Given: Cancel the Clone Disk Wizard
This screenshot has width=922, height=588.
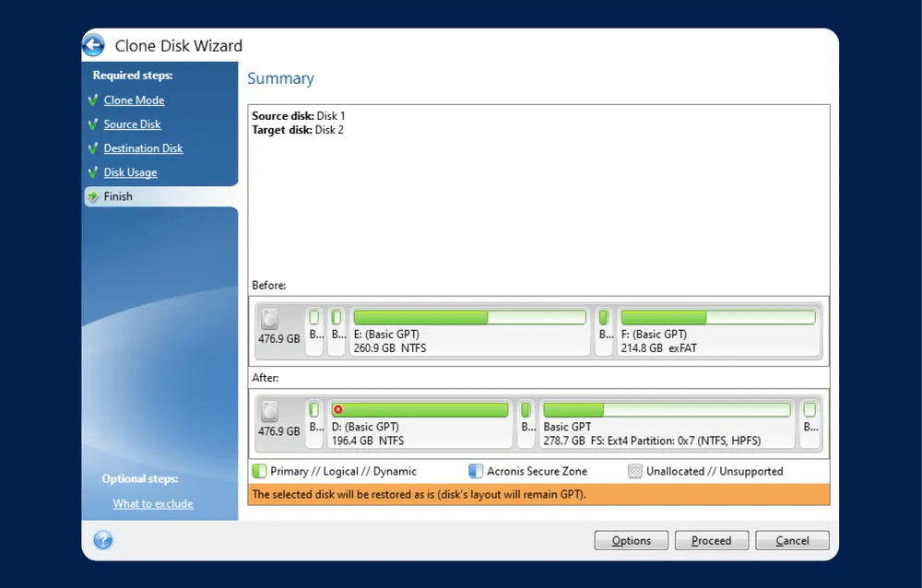Looking at the screenshot, I should (791, 541).
